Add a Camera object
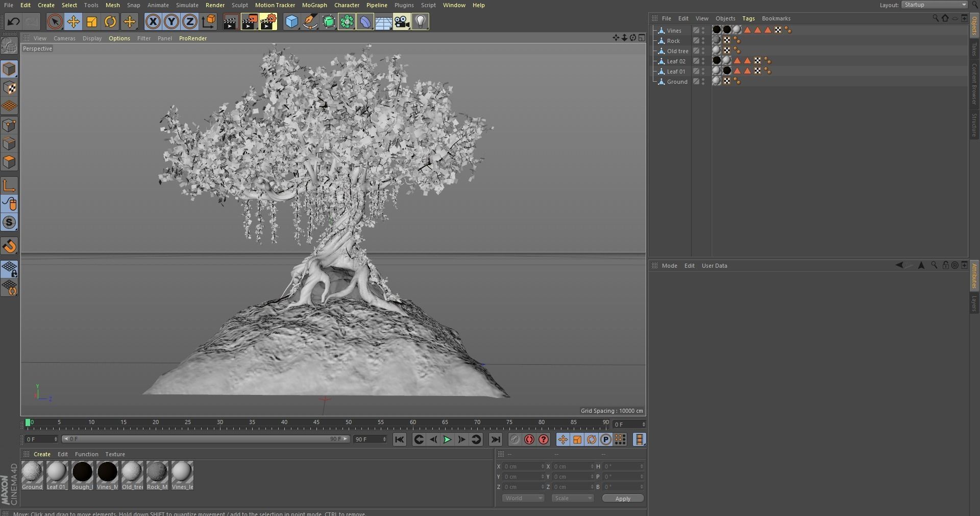980x516 pixels. coord(402,21)
